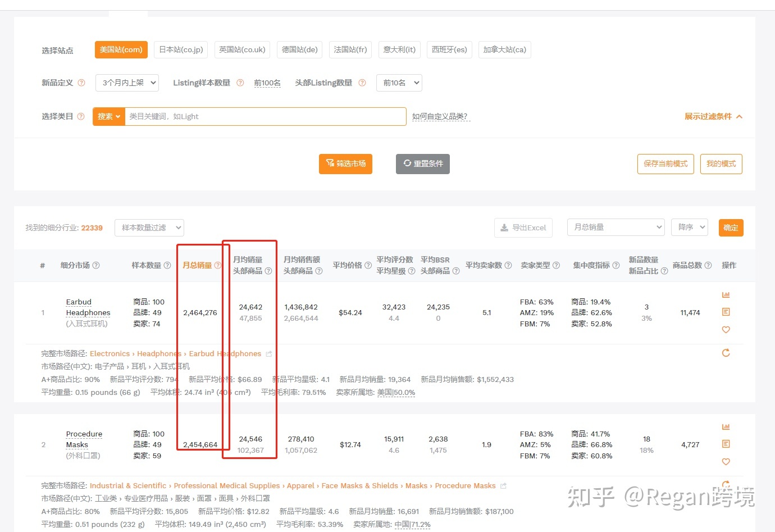Open Earbud Headphones market name
This screenshot has height=532, width=775.
pyautogui.click(x=88, y=307)
